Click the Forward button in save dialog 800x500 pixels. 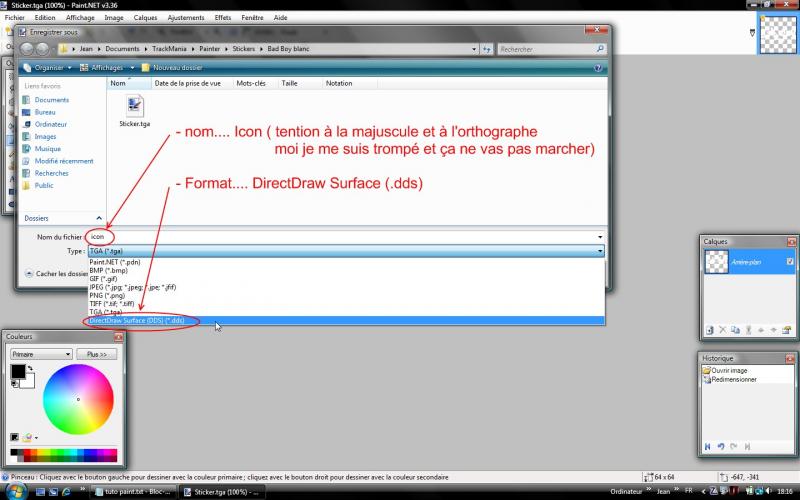(x=42, y=49)
